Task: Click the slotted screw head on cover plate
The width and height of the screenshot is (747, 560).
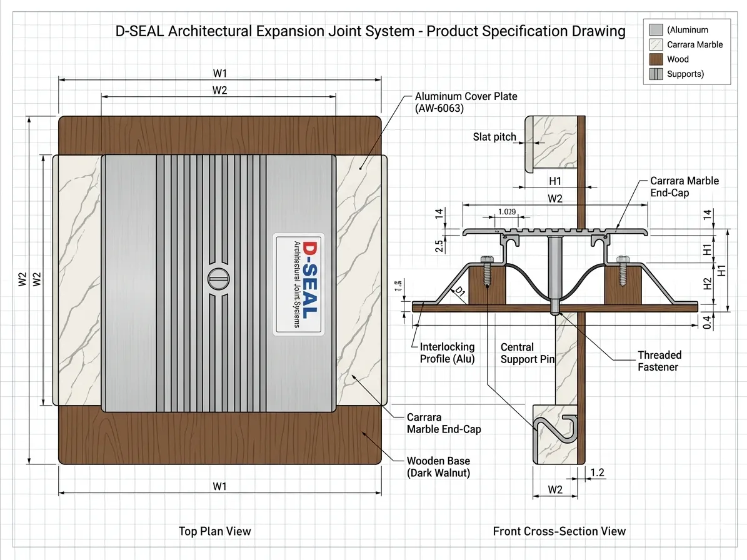Action: (x=219, y=279)
